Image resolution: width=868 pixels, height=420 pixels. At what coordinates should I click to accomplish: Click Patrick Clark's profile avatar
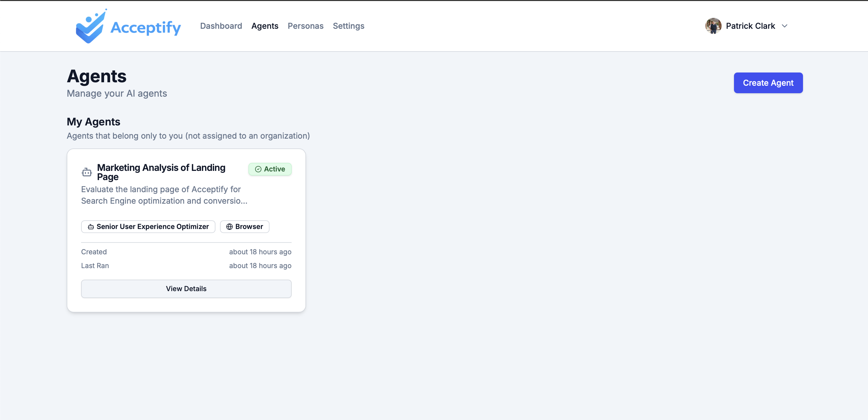click(x=714, y=26)
